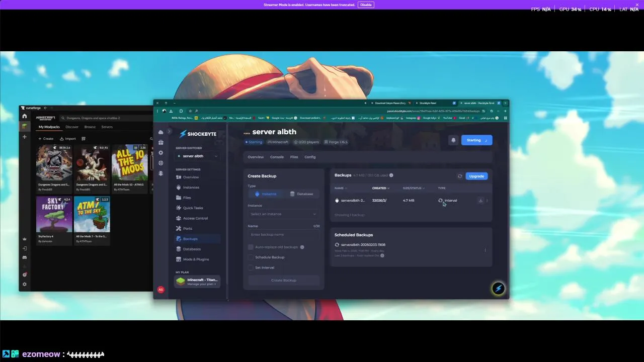The height and width of the screenshot is (362, 644).
Task: Click the bug icon in Shockbyte left rail
Action: 160,173
